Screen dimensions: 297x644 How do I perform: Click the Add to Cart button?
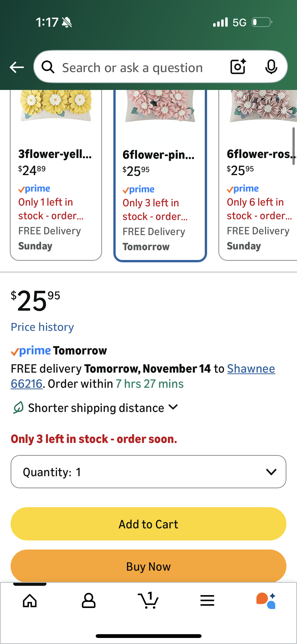point(148,524)
